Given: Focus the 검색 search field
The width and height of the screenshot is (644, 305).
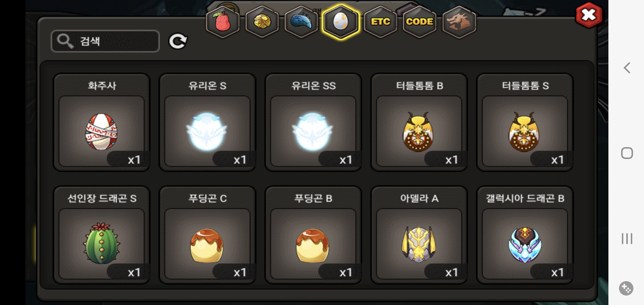Looking at the screenshot, I should point(105,41).
